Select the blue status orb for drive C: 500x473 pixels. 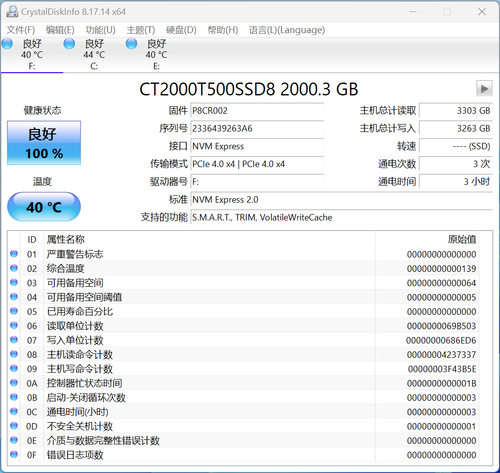(x=69, y=44)
